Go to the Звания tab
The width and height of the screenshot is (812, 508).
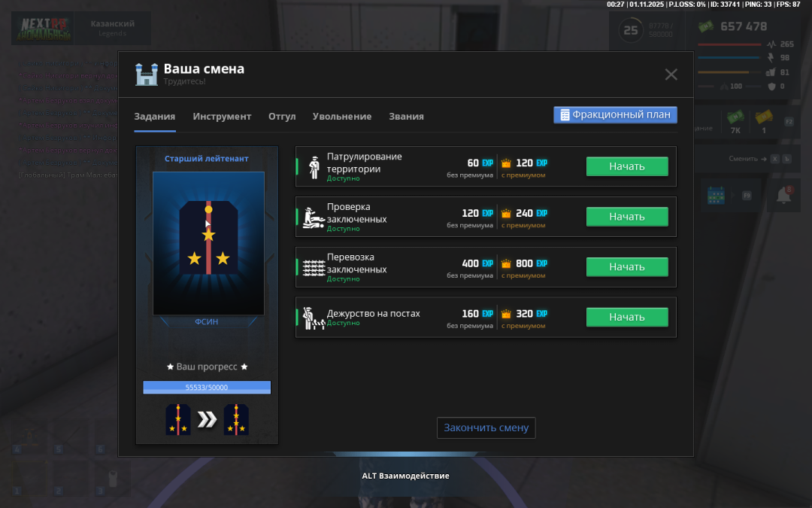point(406,117)
